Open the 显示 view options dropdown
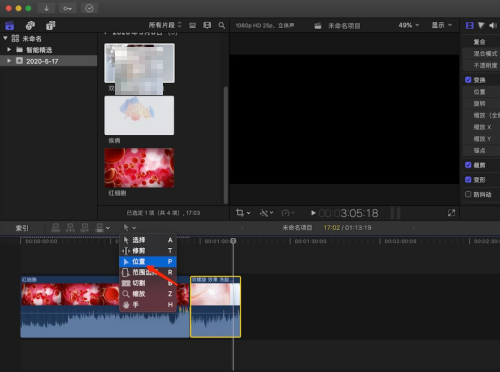 coord(442,25)
